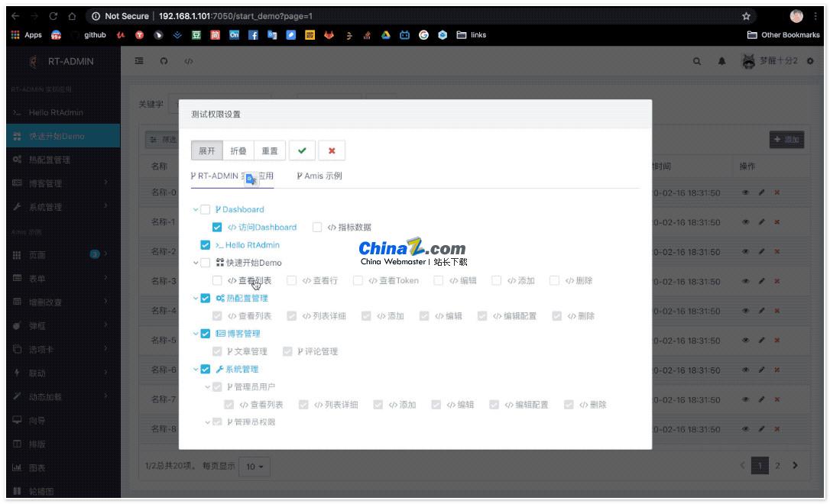
Task: Click the green checkmark confirm icon
Action: click(302, 151)
